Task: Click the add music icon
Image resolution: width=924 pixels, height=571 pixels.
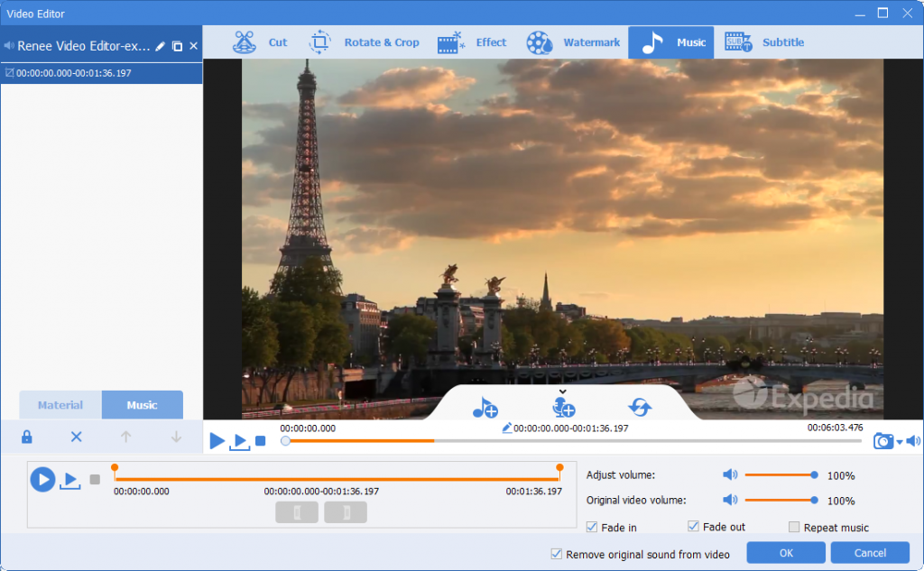Action: (485, 408)
